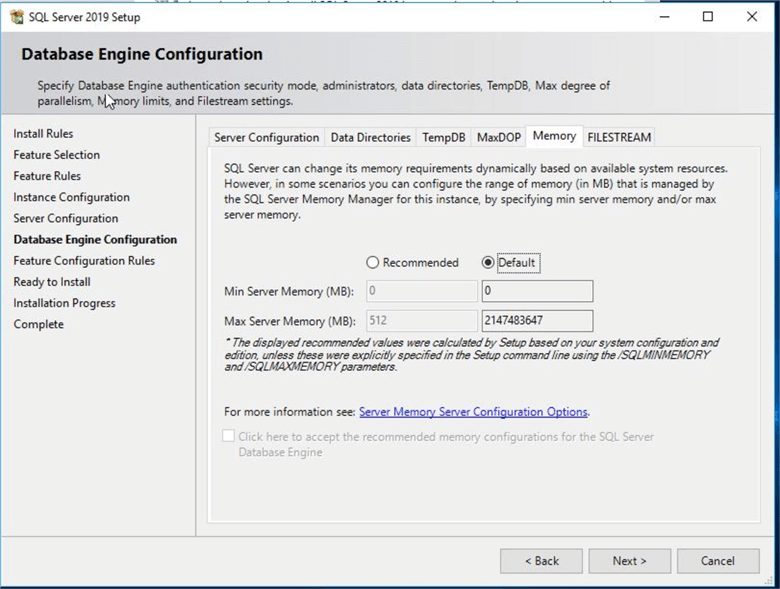The width and height of the screenshot is (780, 589).
Task: Minimize the setup window
Action: tap(663, 17)
